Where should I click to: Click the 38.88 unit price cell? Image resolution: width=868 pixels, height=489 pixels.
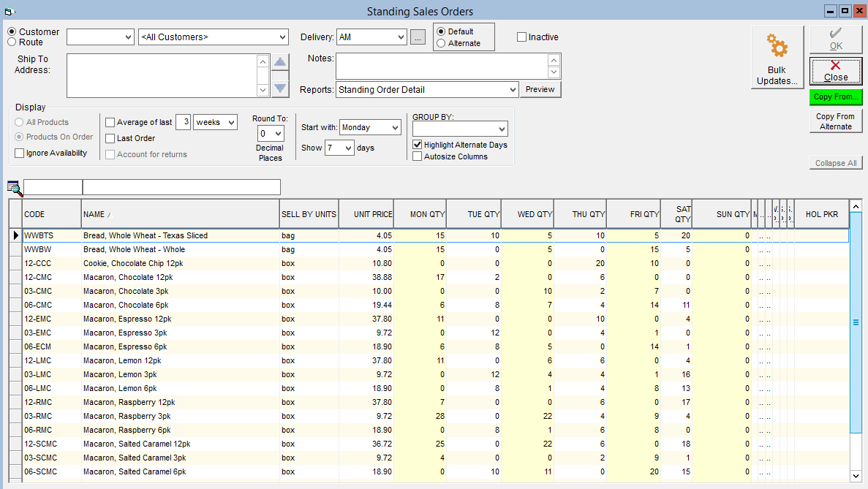point(366,277)
